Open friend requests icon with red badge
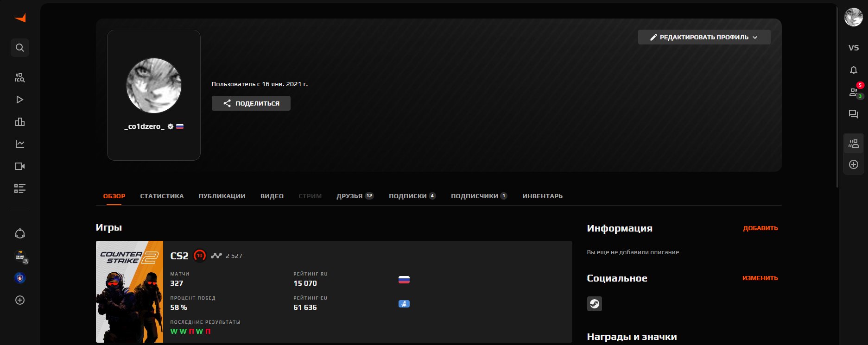This screenshot has width=868, height=345. (x=853, y=92)
